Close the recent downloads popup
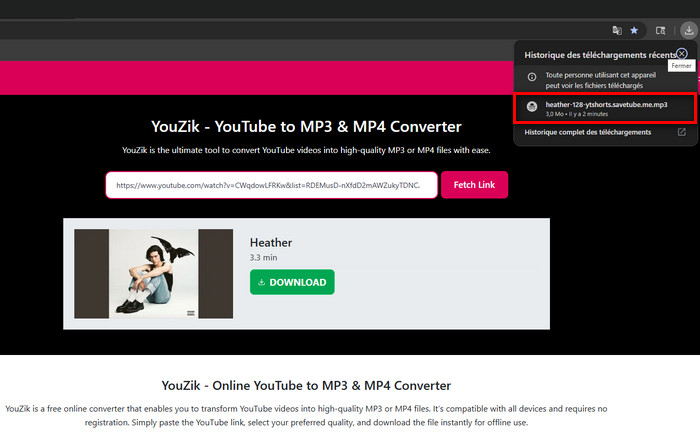This screenshot has height=443, width=700. [682, 53]
